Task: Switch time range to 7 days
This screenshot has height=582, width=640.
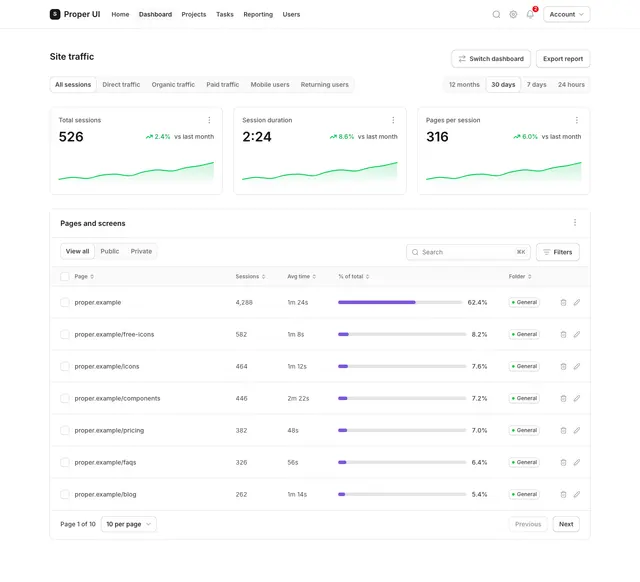Action: (x=536, y=84)
